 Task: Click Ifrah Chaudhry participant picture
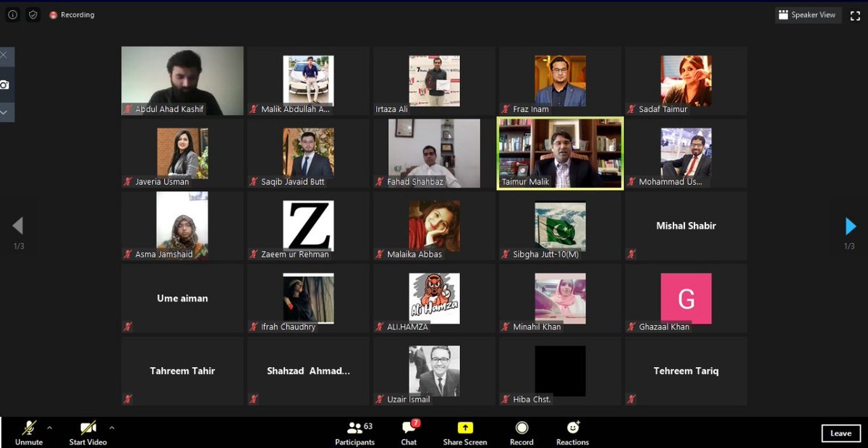click(308, 298)
